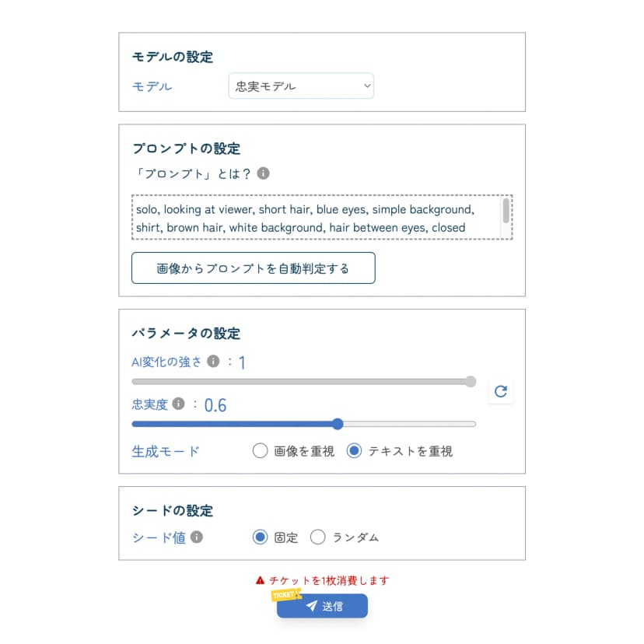Click the info icon next to 忠実度

coord(178,404)
